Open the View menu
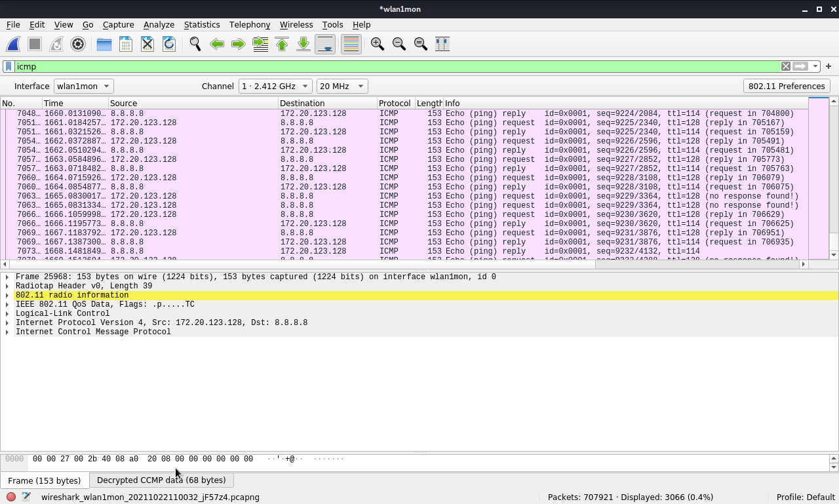Screen dimensions: 839x504 click(64, 24)
